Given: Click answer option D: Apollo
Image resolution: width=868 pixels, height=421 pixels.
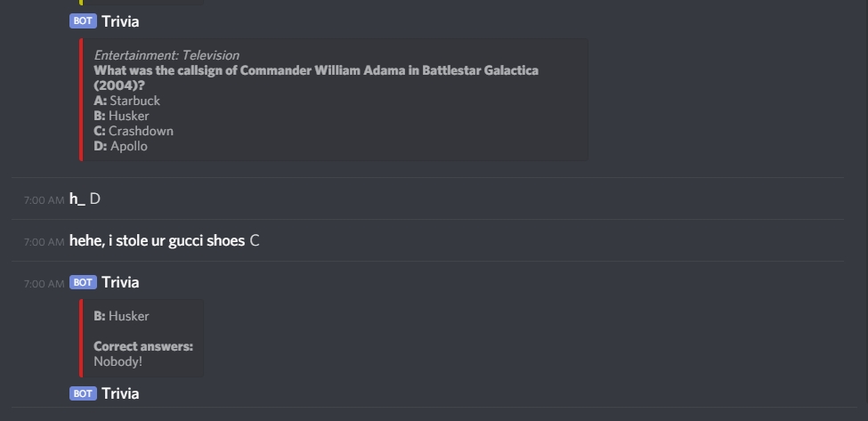Looking at the screenshot, I should tap(121, 147).
